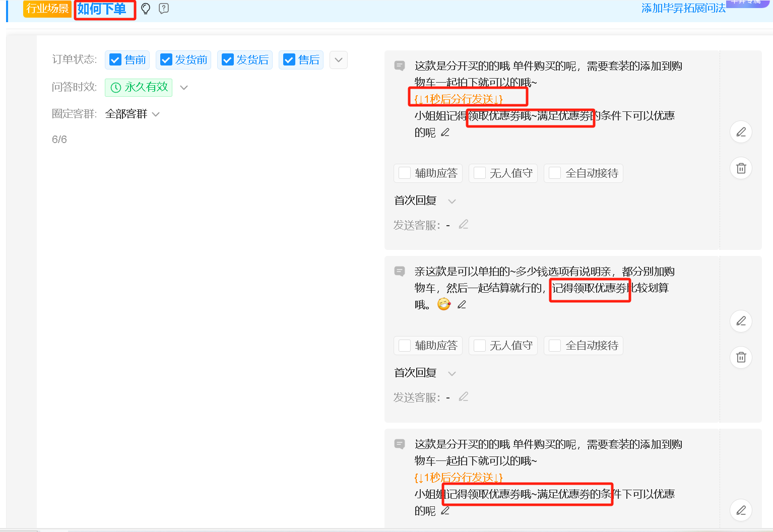Click the round edit button of the first reply

click(741, 132)
